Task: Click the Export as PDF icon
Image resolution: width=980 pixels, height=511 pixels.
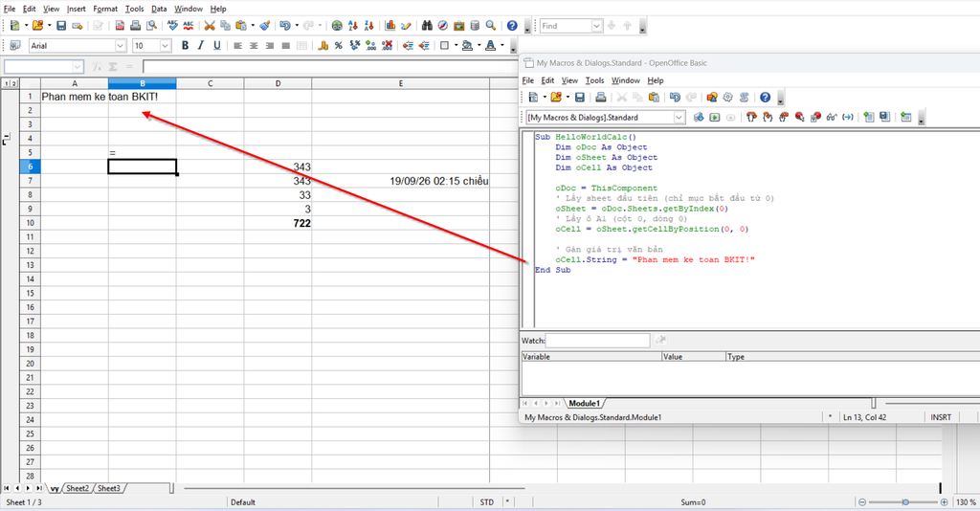Action: [x=120, y=26]
